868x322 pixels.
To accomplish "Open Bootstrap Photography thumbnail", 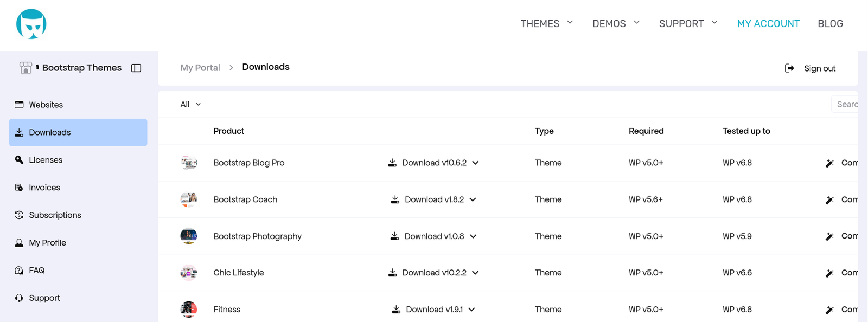I will tap(189, 236).
